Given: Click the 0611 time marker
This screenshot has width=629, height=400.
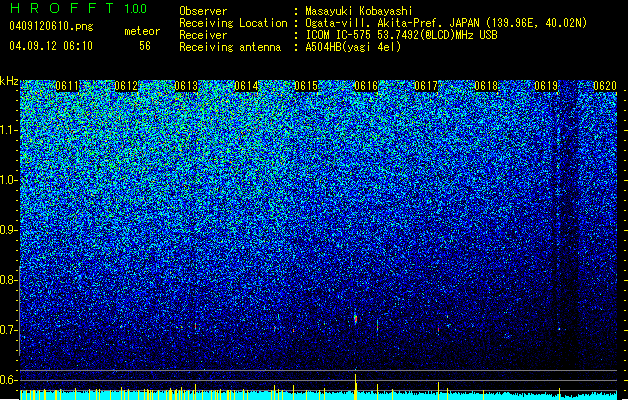Looking at the screenshot, I should [67, 86].
